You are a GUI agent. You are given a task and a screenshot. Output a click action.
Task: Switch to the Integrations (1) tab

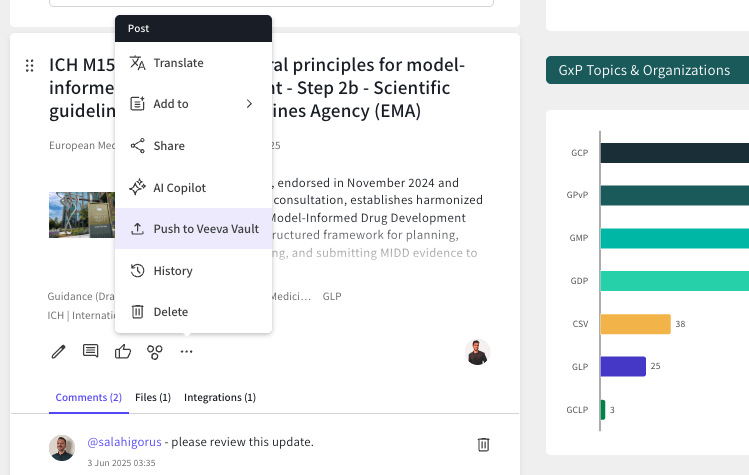(220, 397)
